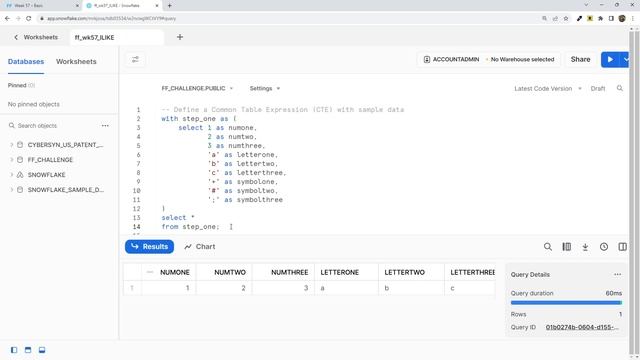Switch to Chart view
The image size is (640, 360).
(200, 247)
